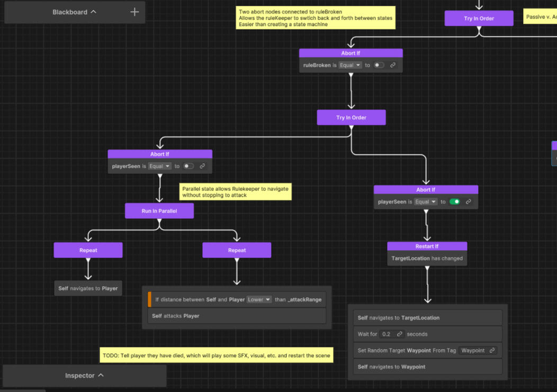Select the Run In Parallel node

[159, 211]
